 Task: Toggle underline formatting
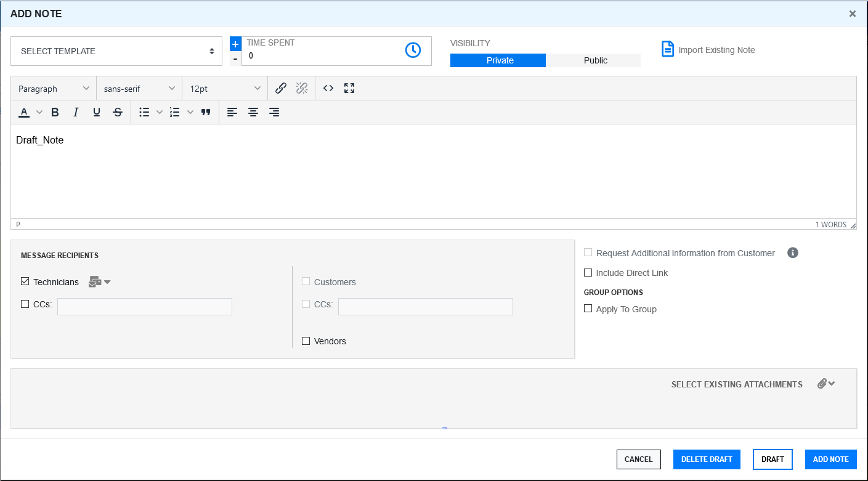[97, 112]
